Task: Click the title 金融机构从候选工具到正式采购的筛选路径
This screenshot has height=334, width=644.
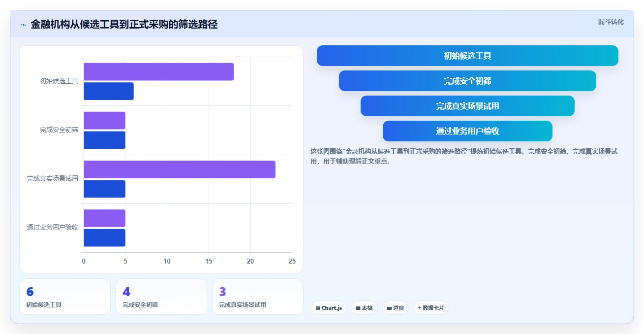Action: (x=124, y=24)
